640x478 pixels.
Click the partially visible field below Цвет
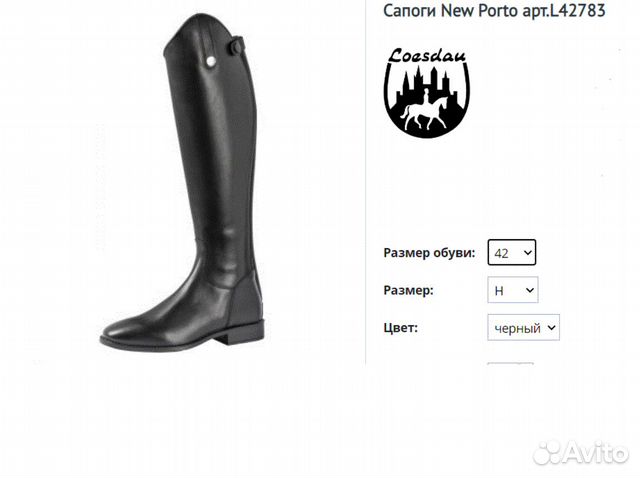tap(511, 363)
